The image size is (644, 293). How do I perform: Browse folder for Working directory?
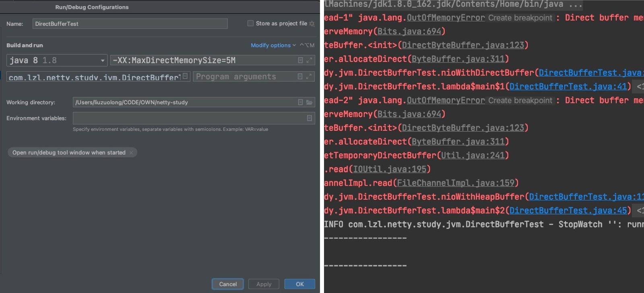pyautogui.click(x=309, y=102)
